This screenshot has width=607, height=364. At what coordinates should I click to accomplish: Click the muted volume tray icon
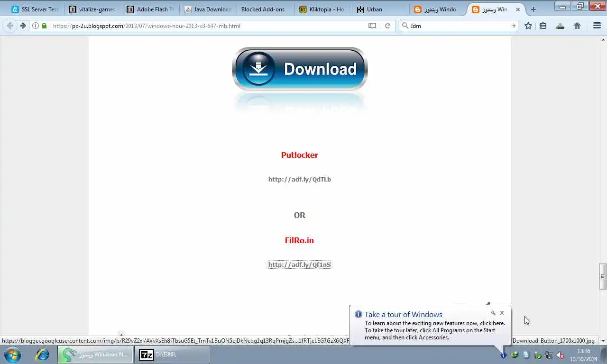coord(561,355)
